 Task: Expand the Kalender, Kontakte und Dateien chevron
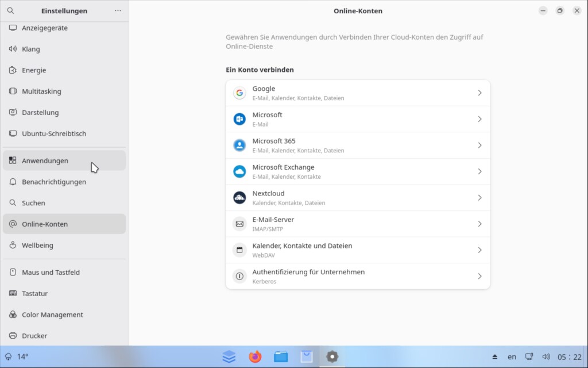(x=479, y=250)
